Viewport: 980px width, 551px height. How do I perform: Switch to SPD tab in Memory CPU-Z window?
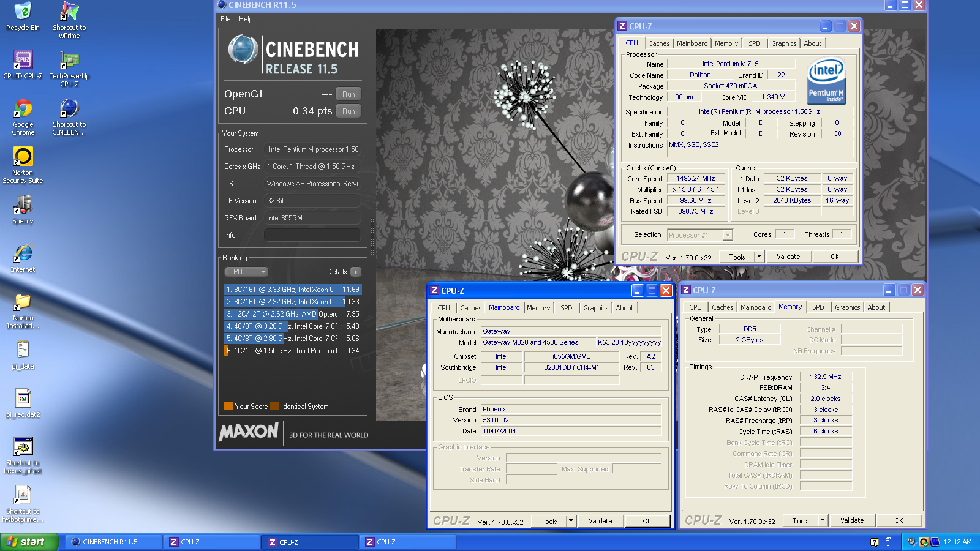[818, 307]
